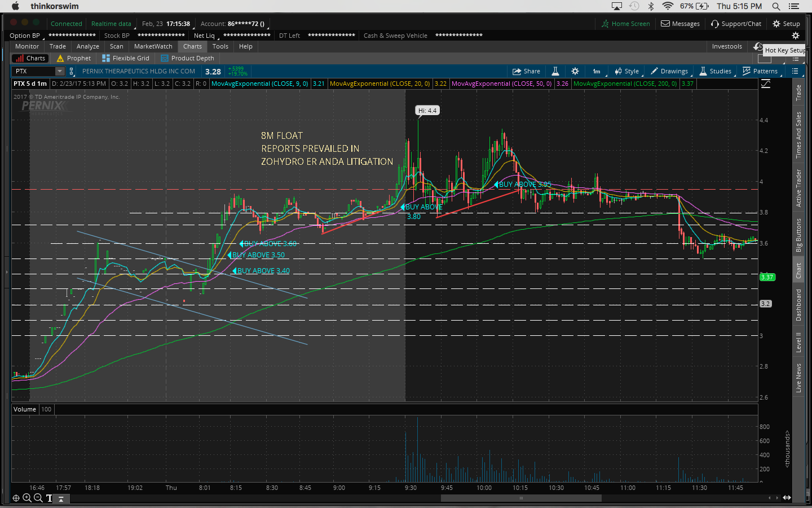812x508 pixels.
Task: Open the Product Depth subtab
Action: (187, 58)
